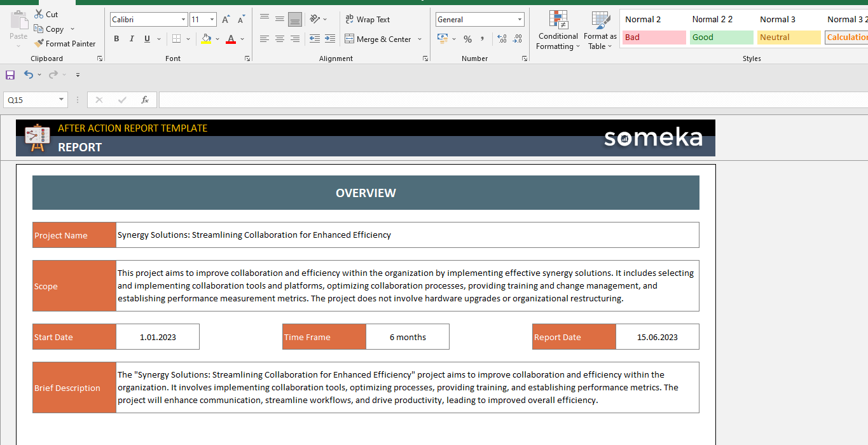
Task: Apply Percent Style format
Action: (x=467, y=39)
